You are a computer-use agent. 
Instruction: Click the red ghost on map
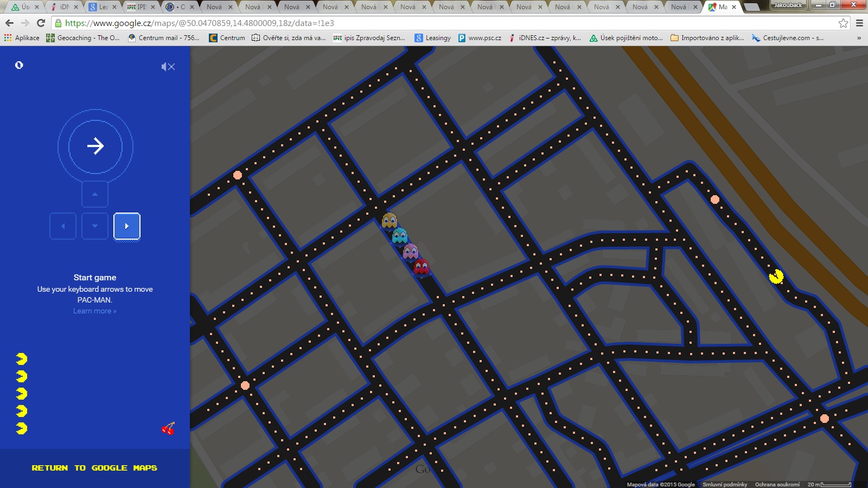tap(422, 267)
